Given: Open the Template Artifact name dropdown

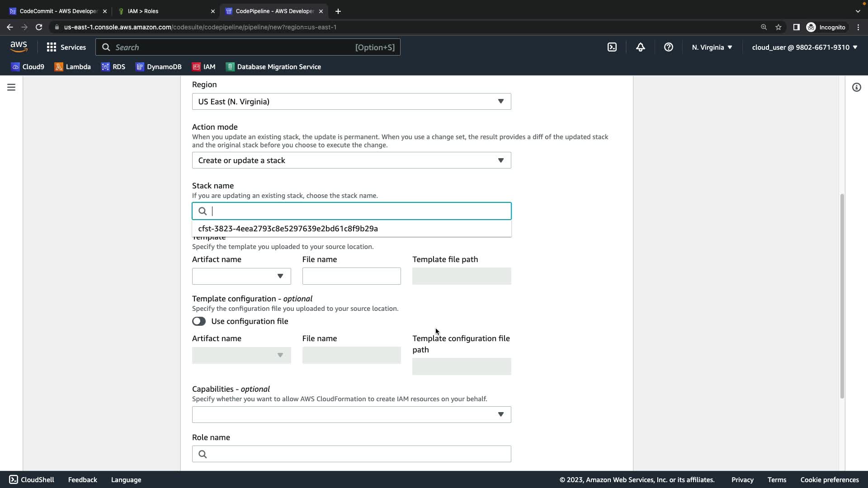Looking at the screenshot, I should (x=241, y=276).
